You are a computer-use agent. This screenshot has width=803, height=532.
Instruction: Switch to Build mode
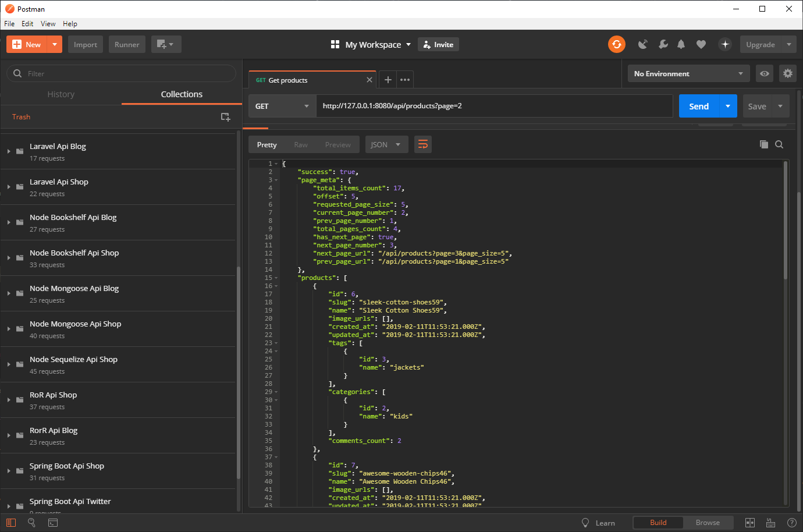tap(658, 523)
